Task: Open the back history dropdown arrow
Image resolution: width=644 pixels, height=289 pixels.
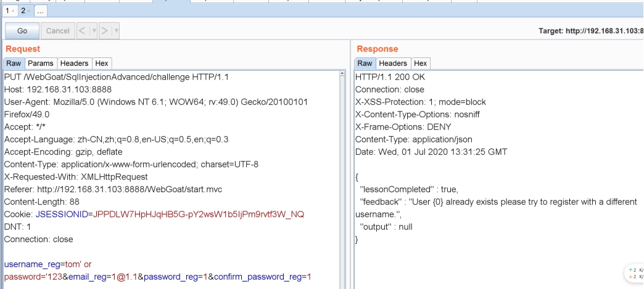Action: coord(94,31)
